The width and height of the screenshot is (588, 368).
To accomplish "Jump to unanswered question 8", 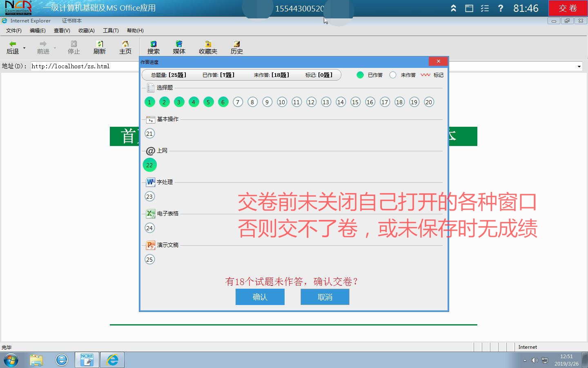I will coord(252,102).
